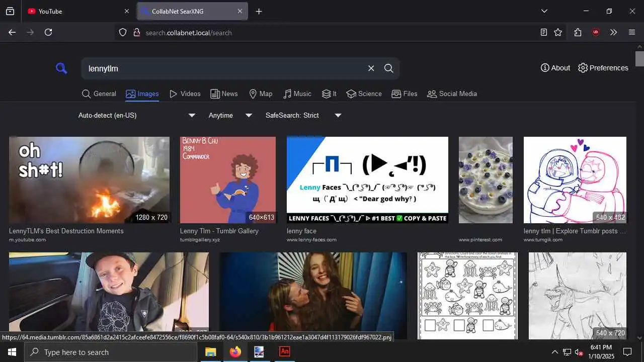
Task: Expand the SafeSearch: Strict dropdown
Action: click(x=303, y=116)
